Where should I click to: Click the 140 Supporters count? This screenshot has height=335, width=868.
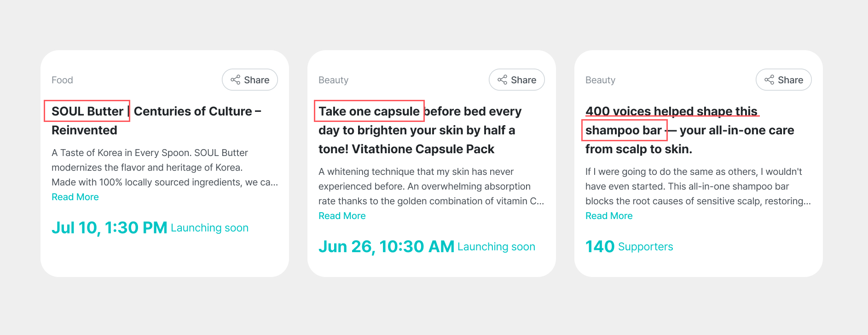629,247
